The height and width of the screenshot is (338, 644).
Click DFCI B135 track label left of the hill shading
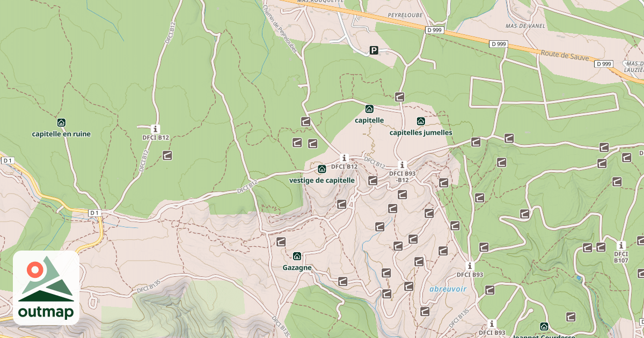click(x=149, y=286)
